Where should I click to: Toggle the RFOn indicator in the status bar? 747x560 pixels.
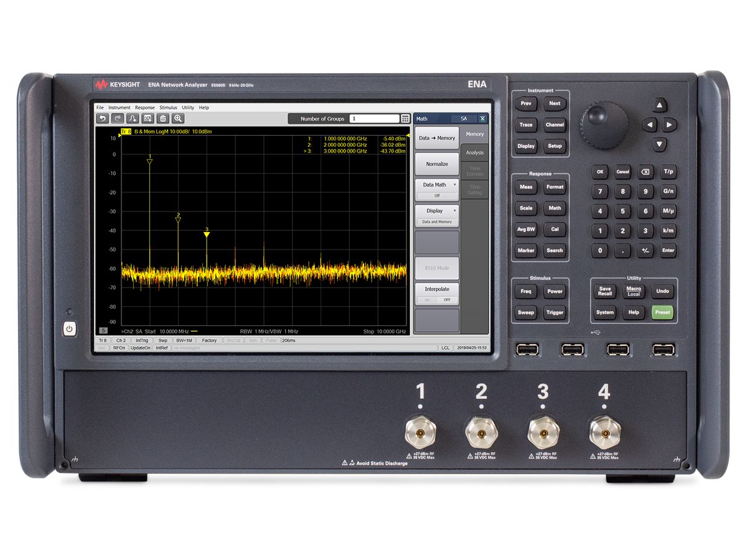pos(119,347)
